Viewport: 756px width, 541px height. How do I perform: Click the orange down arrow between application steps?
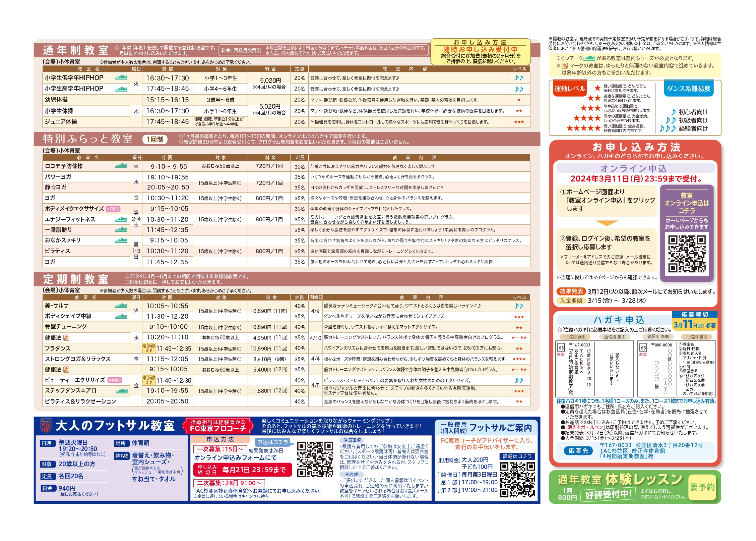[607, 223]
